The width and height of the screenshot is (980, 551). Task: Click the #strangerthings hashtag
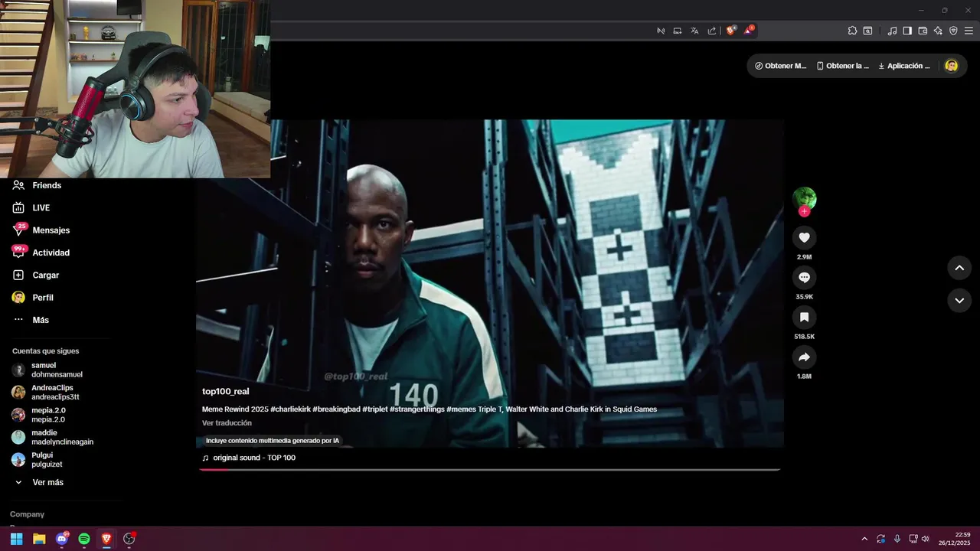pos(417,409)
